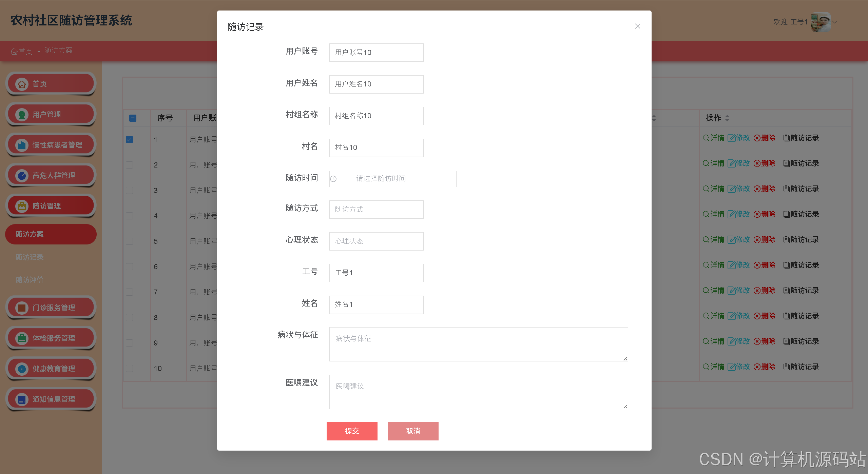Open the 随访记录 submenu item in sidebar
The height and width of the screenshot is (474, 868).
(30, 257)
